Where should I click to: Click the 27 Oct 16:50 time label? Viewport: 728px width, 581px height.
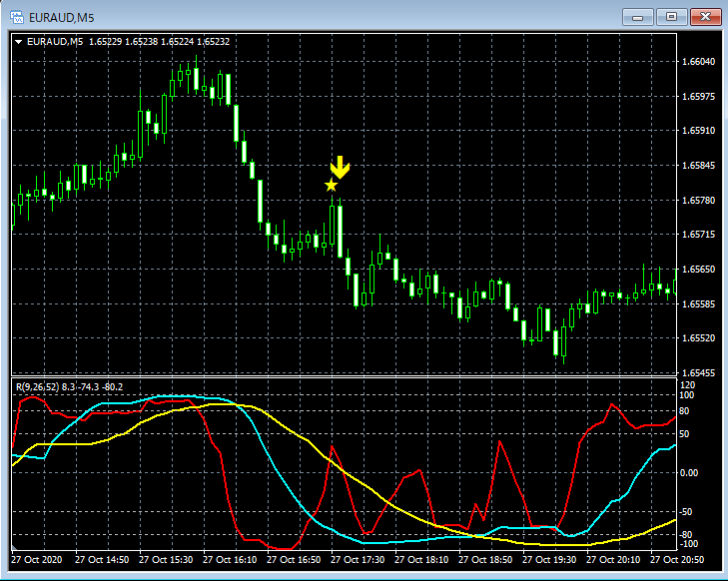pos(294,560)
